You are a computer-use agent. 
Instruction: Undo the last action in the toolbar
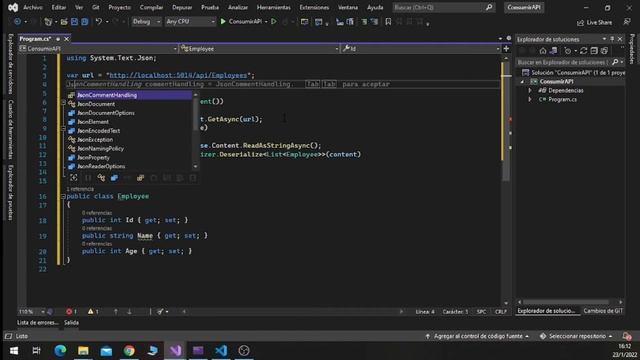click(x=98, y=22)
